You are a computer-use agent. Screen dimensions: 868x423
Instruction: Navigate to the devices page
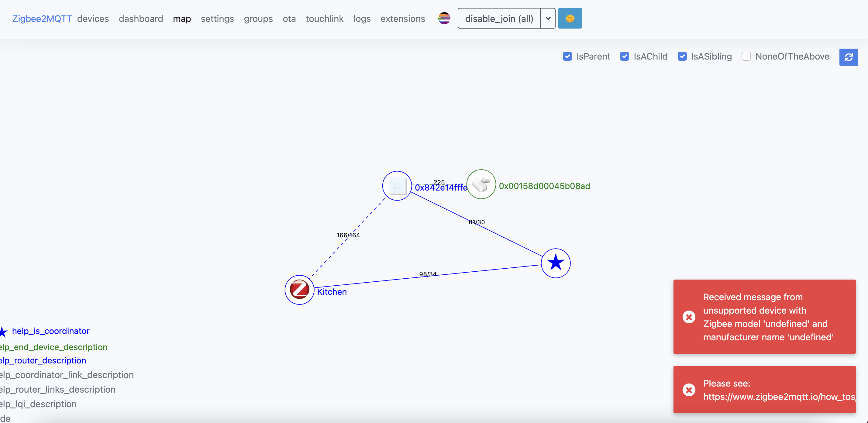point(93,19)
